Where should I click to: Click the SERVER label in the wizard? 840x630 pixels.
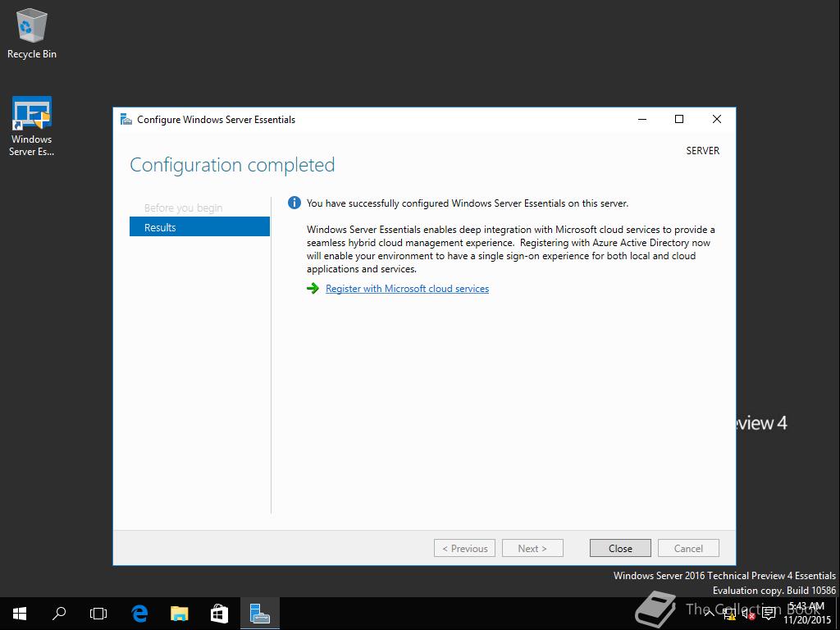tap(703, 151)
